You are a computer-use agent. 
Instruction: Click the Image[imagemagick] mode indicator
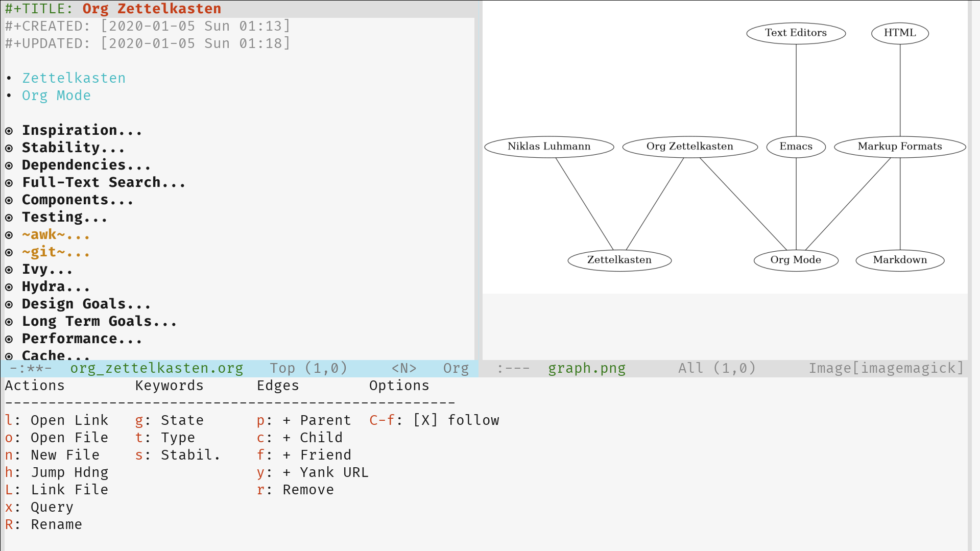(x=886, y=368)
